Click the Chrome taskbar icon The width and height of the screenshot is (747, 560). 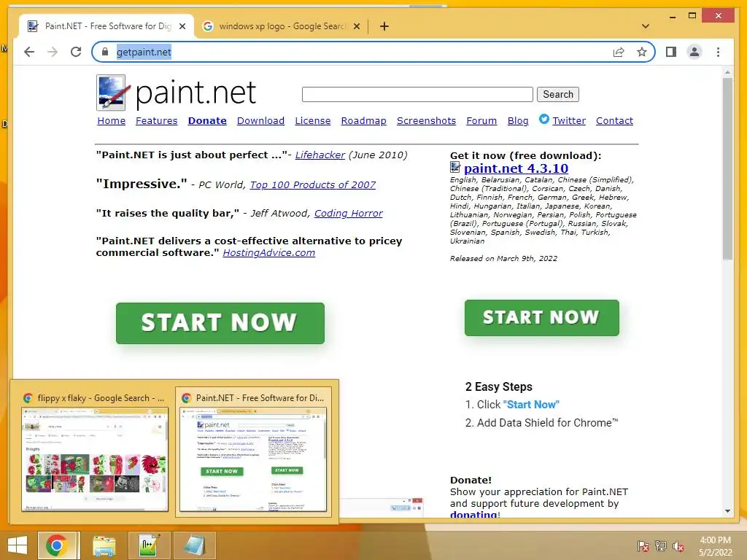pos(57,545)
